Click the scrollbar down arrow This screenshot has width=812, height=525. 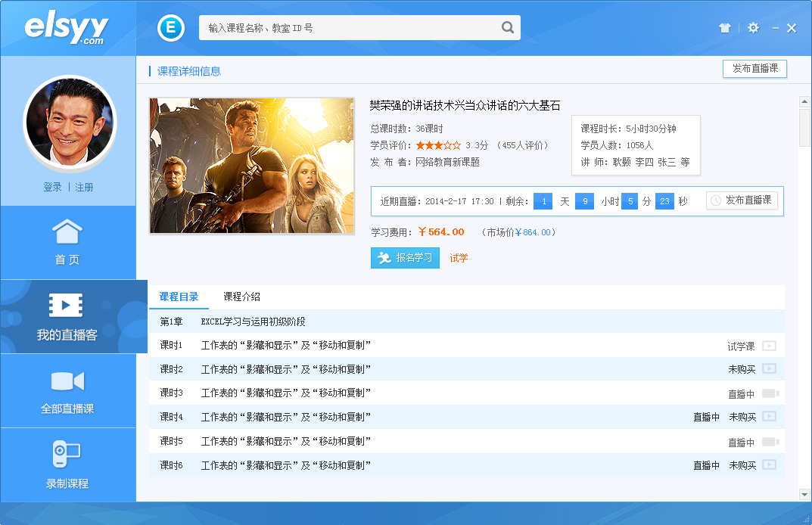804,495
